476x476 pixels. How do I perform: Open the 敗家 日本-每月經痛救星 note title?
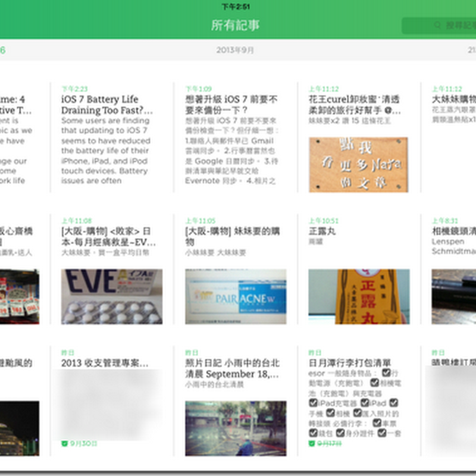(x=108, y=236)
